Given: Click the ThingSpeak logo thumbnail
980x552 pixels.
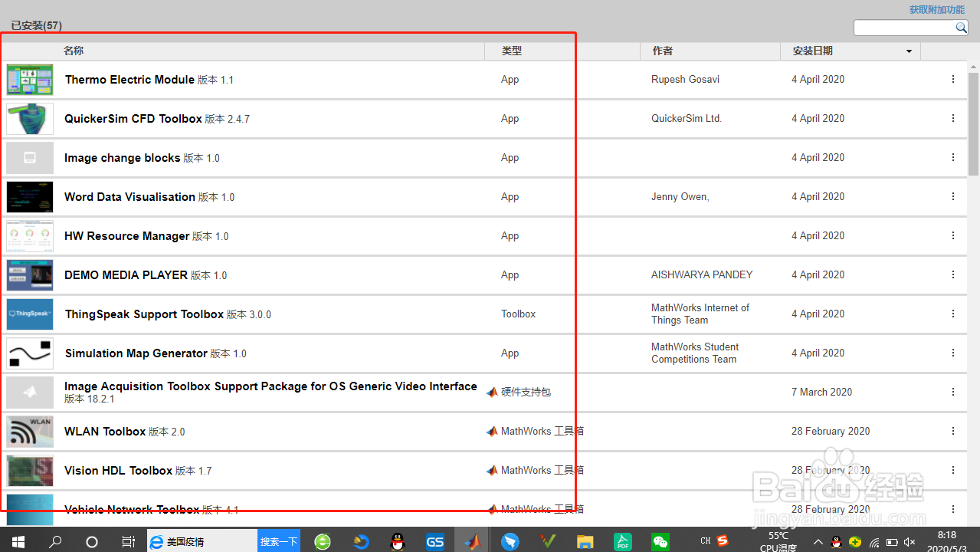Looking at the screenshot, I should click(x=30, y=314).
